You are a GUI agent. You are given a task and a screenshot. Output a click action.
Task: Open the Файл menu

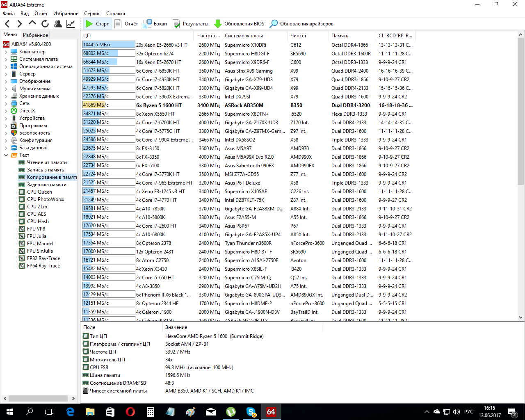[x=9, y=14]
